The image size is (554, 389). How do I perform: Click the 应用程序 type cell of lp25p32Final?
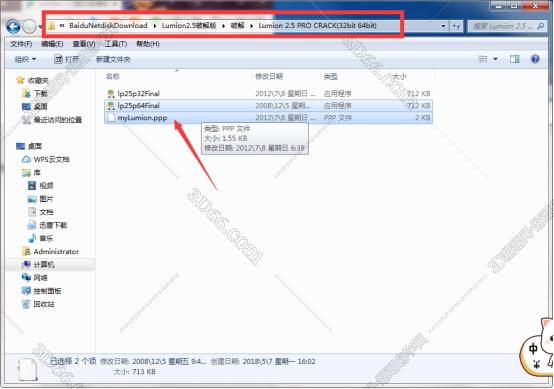338,94
